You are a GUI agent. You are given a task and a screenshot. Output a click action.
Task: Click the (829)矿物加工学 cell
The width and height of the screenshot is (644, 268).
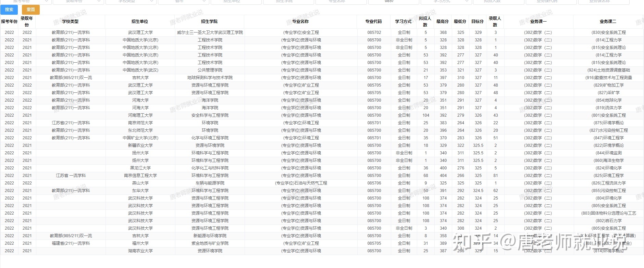click(x=609, y=85)
